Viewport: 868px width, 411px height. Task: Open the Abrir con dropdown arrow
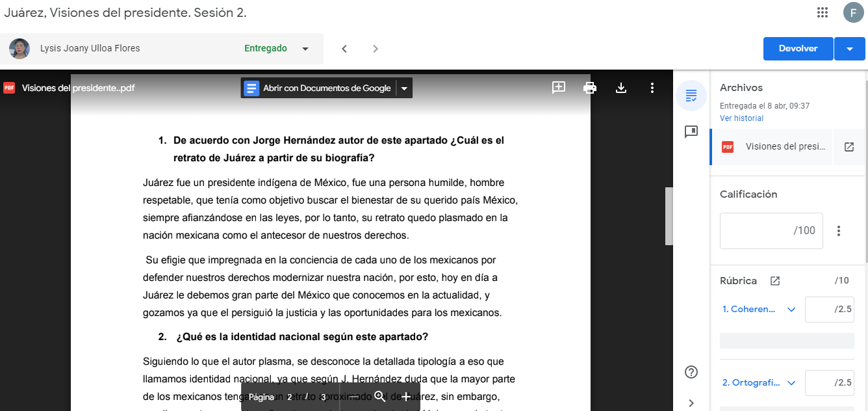point(404,88)
